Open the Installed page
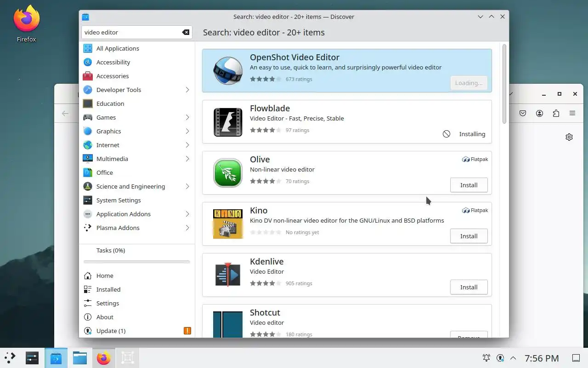This screenshot has width=588, height=368. 137,289
